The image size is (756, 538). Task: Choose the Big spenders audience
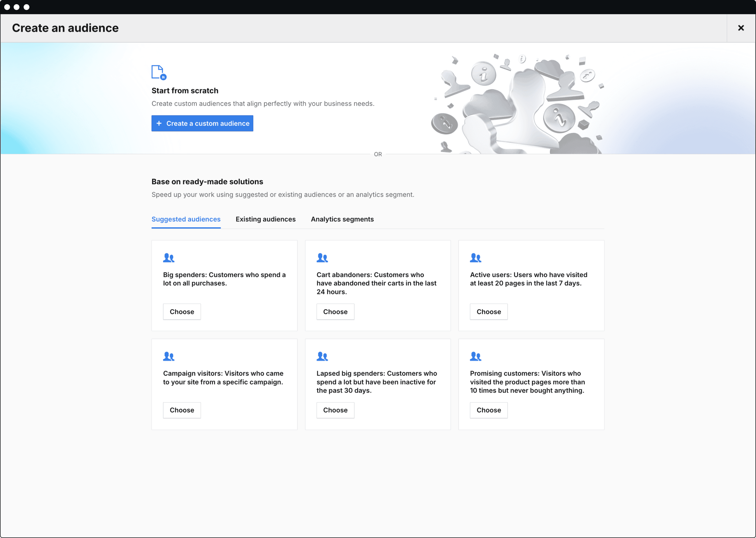coord(182,311)
